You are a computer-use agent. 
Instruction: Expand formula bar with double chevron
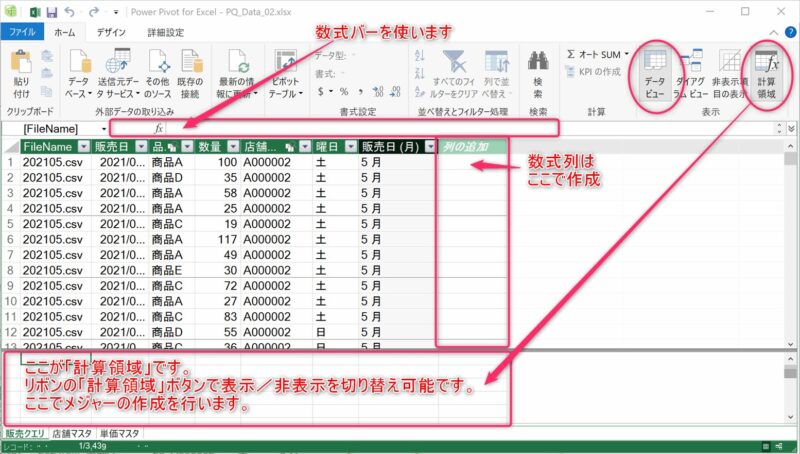click(x=792, y=129)
